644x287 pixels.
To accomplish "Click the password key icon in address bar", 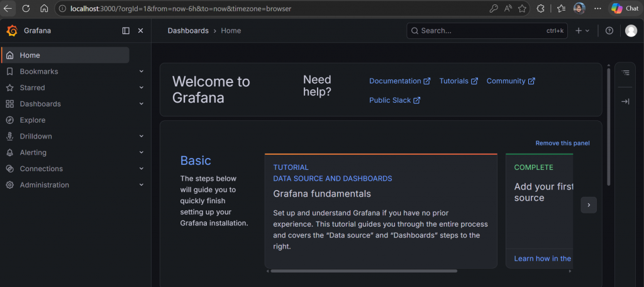I will coord(494,8).
